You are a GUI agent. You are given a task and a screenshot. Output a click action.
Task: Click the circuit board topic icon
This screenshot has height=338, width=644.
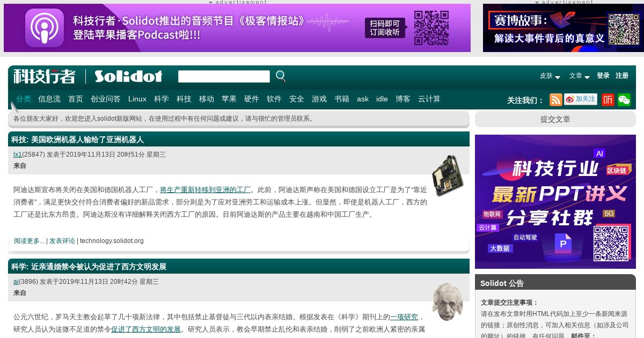(x=448, y=175)
